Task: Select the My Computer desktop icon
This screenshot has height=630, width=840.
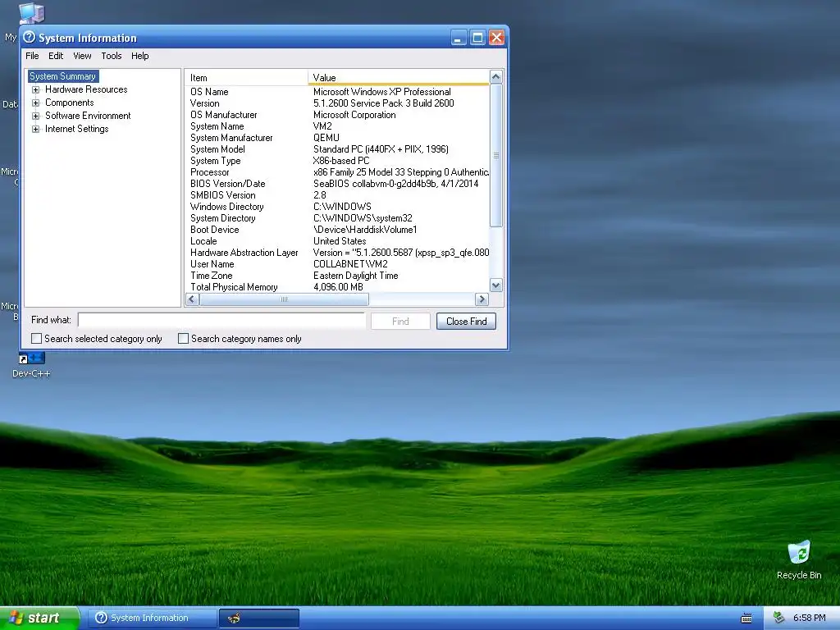Action: [31, 13]
